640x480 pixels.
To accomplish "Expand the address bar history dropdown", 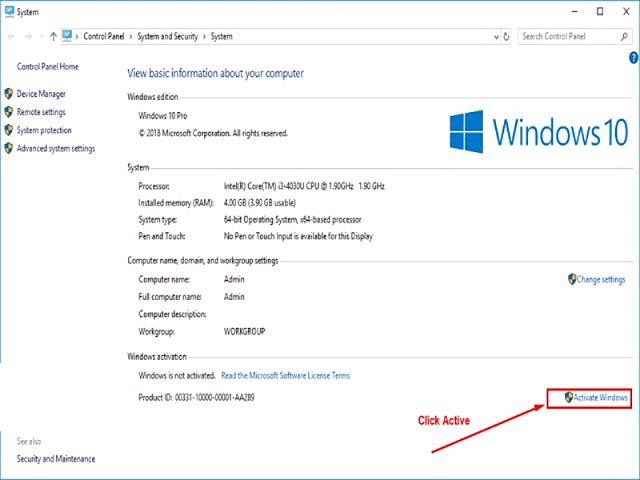I will coord(496,37).
